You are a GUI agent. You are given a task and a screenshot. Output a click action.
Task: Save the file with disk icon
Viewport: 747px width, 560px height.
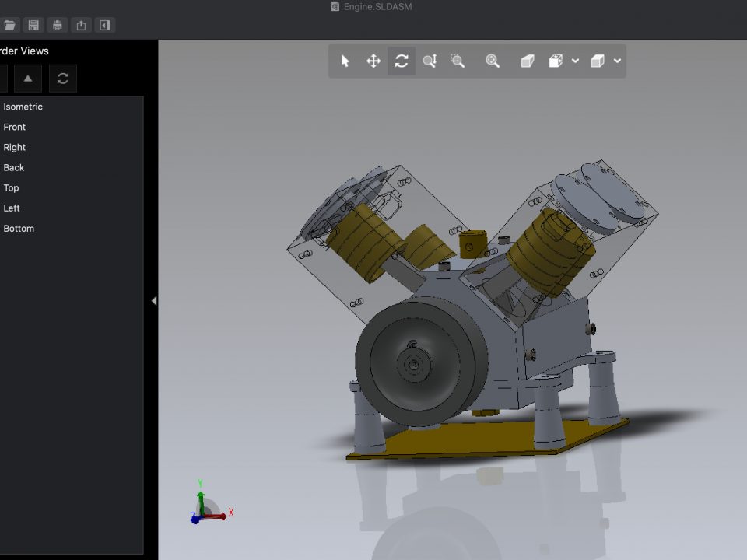[33, 25]
